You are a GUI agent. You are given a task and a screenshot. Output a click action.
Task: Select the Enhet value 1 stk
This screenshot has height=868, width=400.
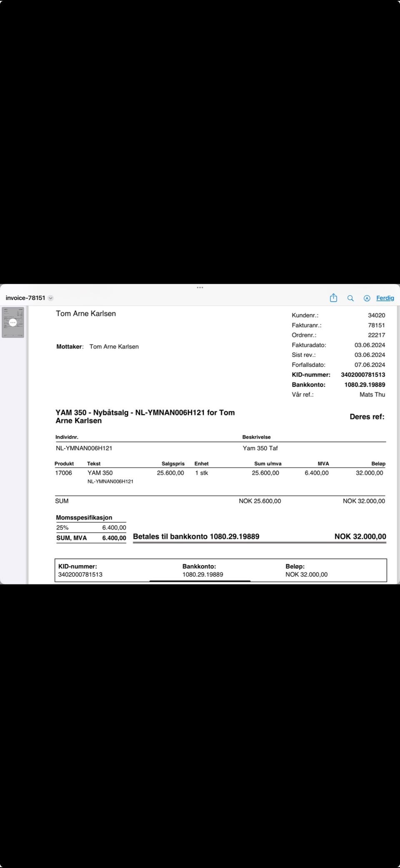[x=202, y=473]
